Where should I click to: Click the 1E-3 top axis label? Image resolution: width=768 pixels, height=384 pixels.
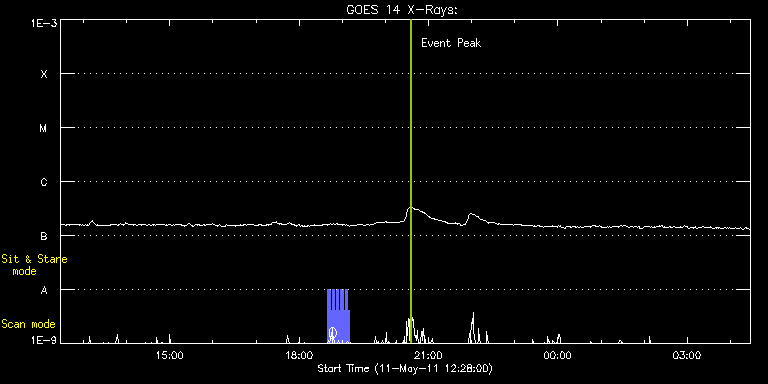pyautogui.click(x=43, y=23)
